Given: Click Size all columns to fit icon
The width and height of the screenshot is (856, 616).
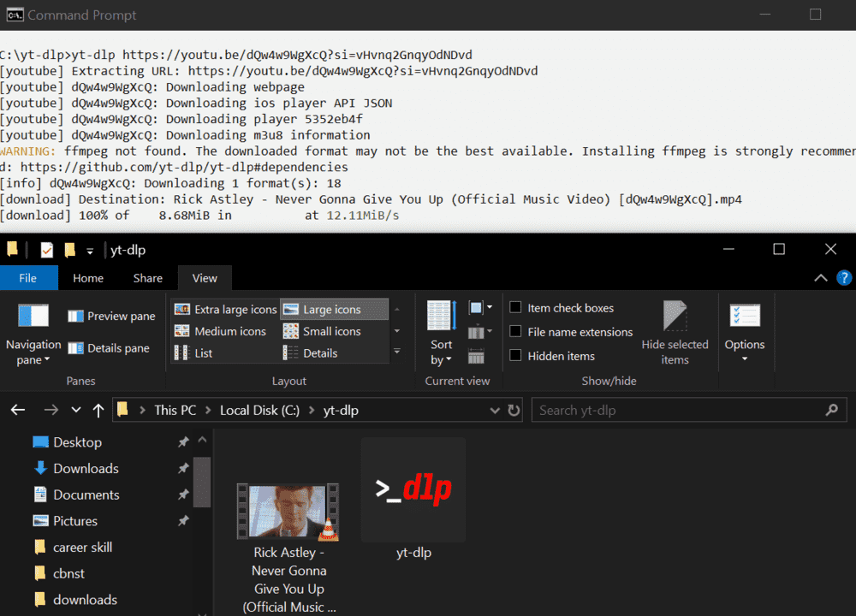Looking at the screenshot, I should (x=476, y=356).
